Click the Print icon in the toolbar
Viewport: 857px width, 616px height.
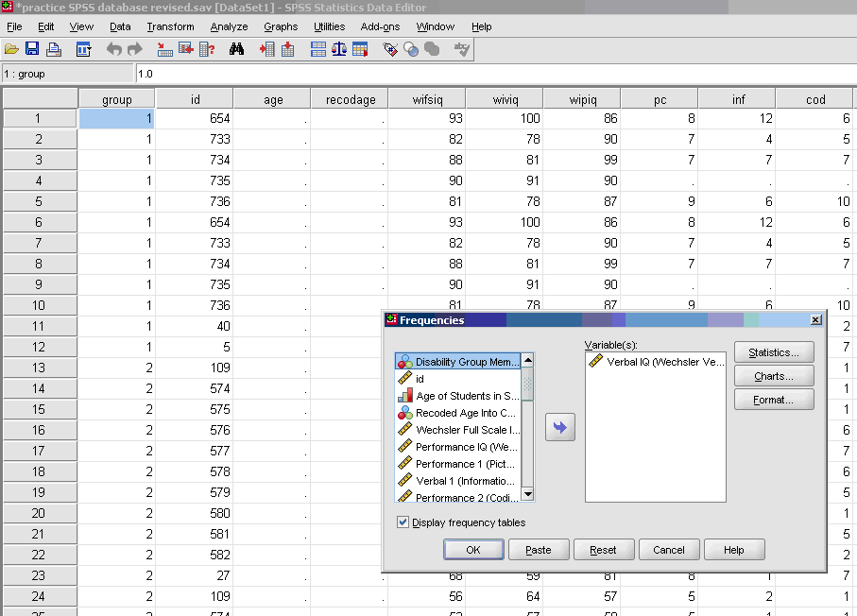pyautogui.click(x=54, y=50)
